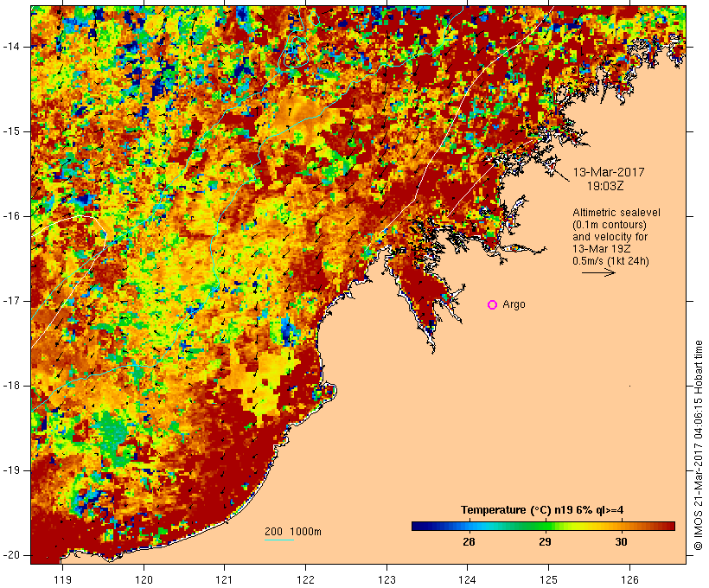Viewport: 709px width, 588px height.
Task: Click the longitude label '121'
Action: point(224,579)
